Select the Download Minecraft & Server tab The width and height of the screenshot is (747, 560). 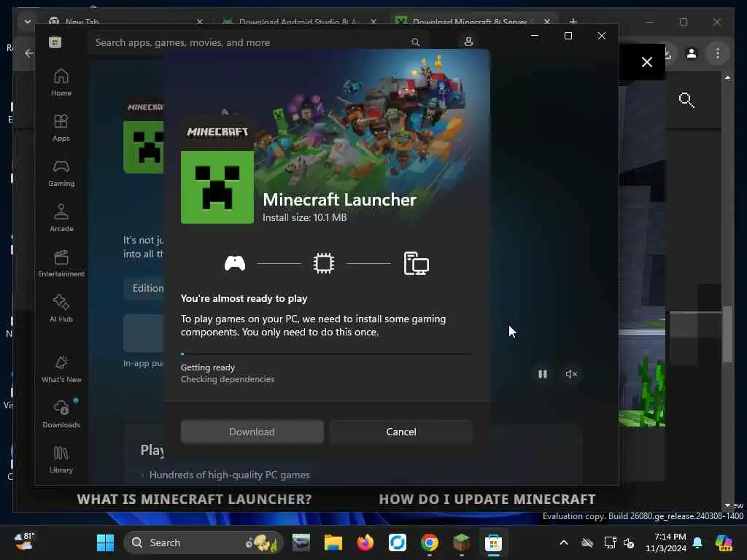[469, 21]
